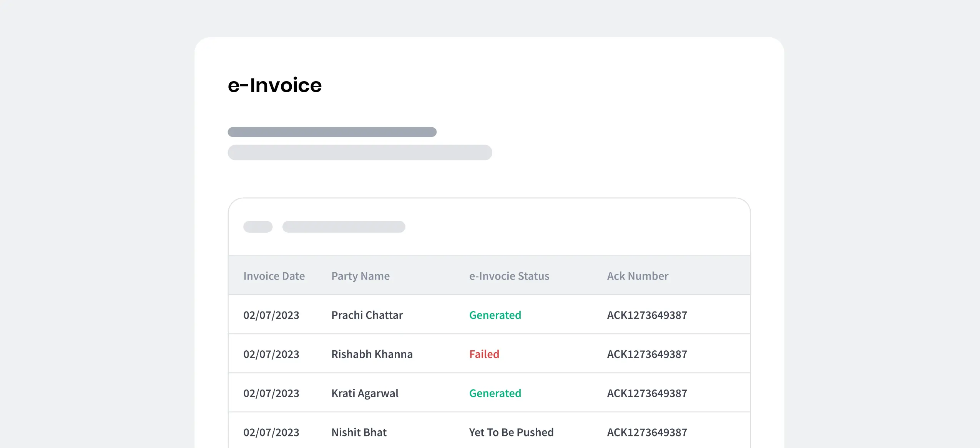Viewport: 980px width, 448px height.
Task: Click the dark gray placeholder bar under title
Action: (332, 132)
